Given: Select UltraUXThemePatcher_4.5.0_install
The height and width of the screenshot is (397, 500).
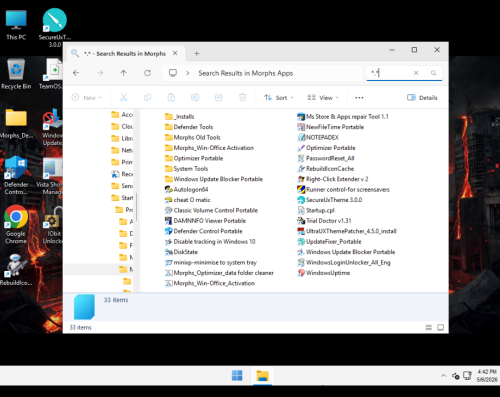Looking at the screenshot, I should click(347, 231).
